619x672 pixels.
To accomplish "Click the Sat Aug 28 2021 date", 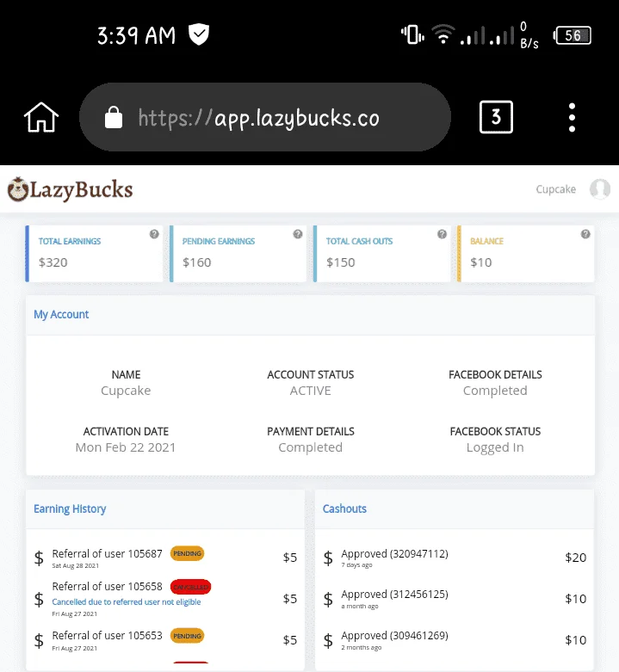I will click(x=76, y=565).
